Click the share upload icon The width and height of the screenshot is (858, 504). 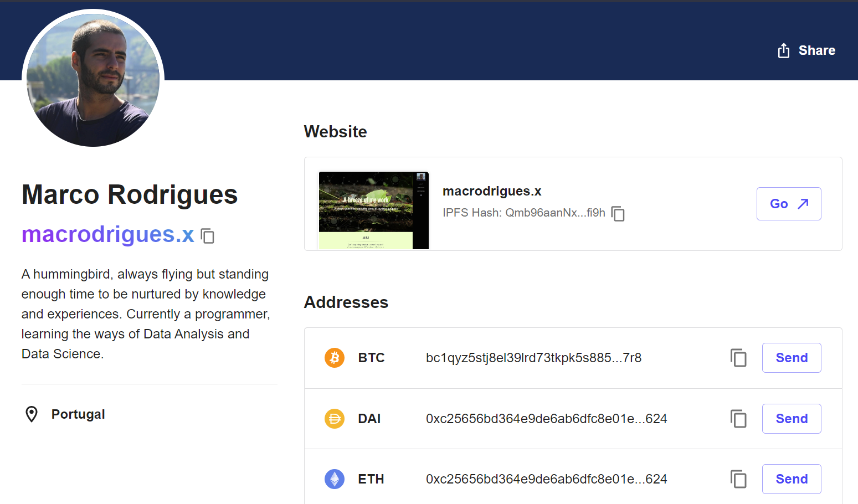point(783,50)
